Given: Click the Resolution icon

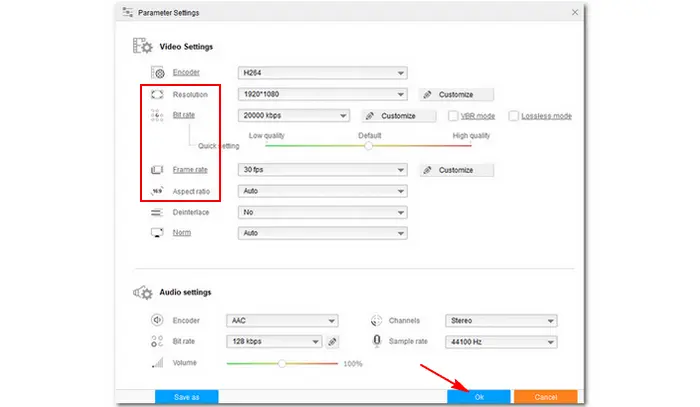Looking at the screenshot, I should (x=157, y=95).
